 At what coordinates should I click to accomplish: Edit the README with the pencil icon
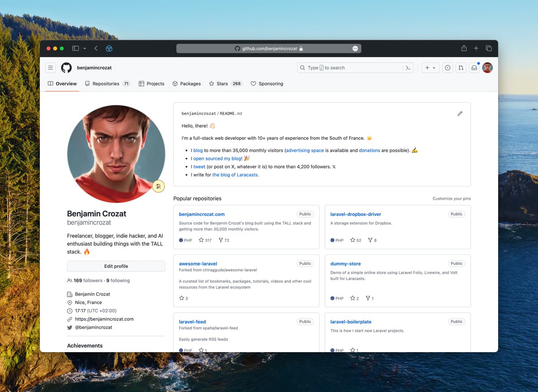click(x=460, y=113)
